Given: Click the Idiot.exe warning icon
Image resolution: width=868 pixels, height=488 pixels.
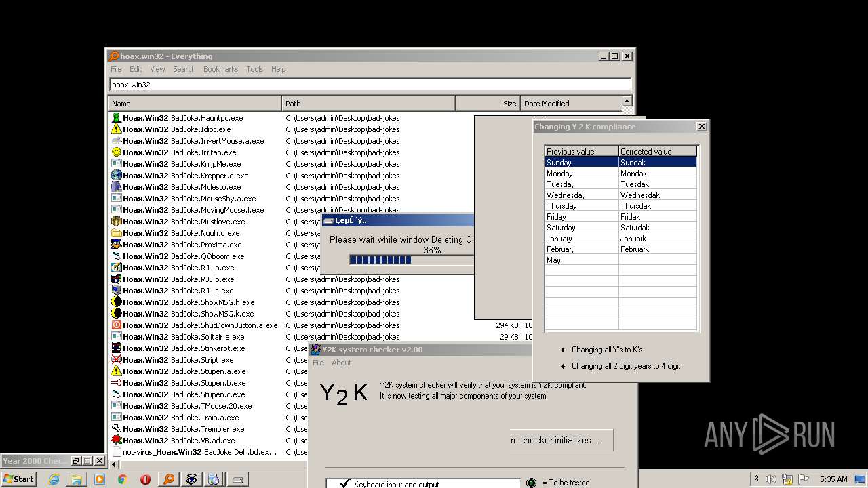Looking at the screenshot, I should (117, 129).
